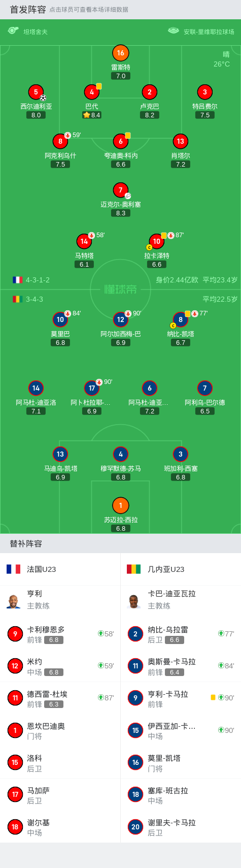The height and width of the screenshot is (868, 241).
Task: Open substitute 德西雷-杜埃 number 11 entry
Action: pos(60,698)
